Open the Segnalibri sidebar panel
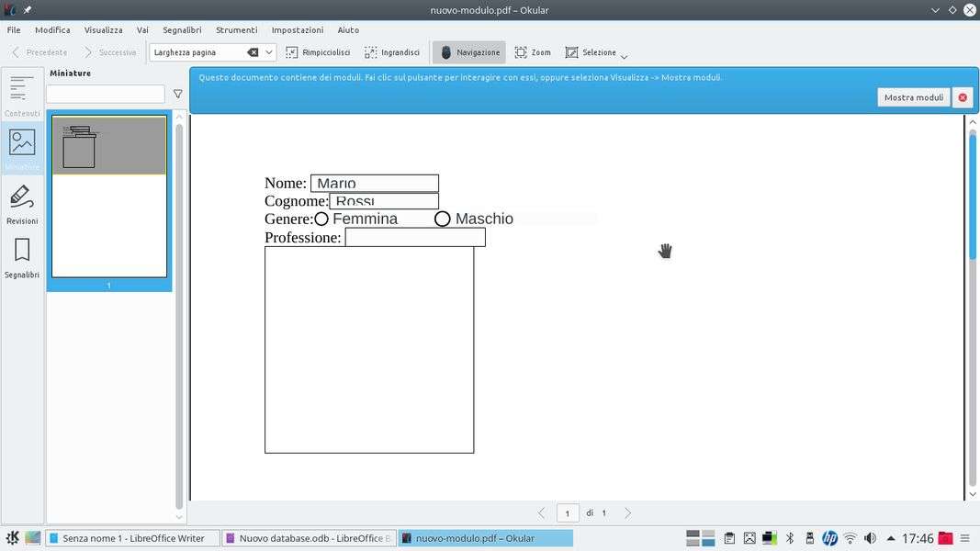The height and width of the screenshot is (551, 980). [x=22, y=258]
